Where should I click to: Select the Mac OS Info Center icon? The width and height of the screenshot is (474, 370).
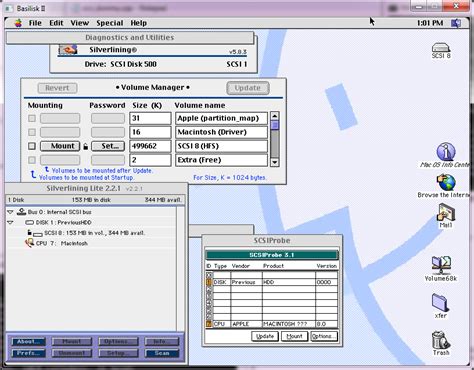coord(446,155)
